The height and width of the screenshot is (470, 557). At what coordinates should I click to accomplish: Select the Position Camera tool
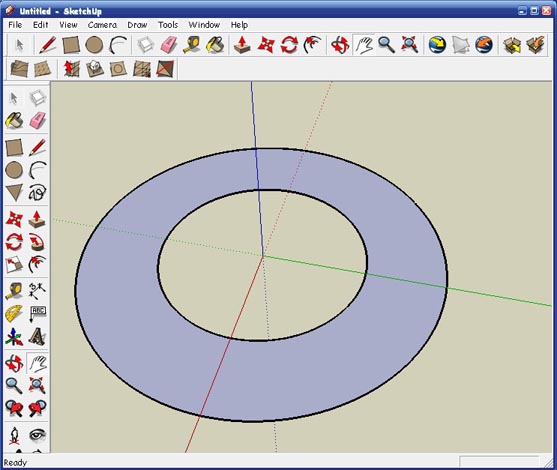click(x=14, y=435)
